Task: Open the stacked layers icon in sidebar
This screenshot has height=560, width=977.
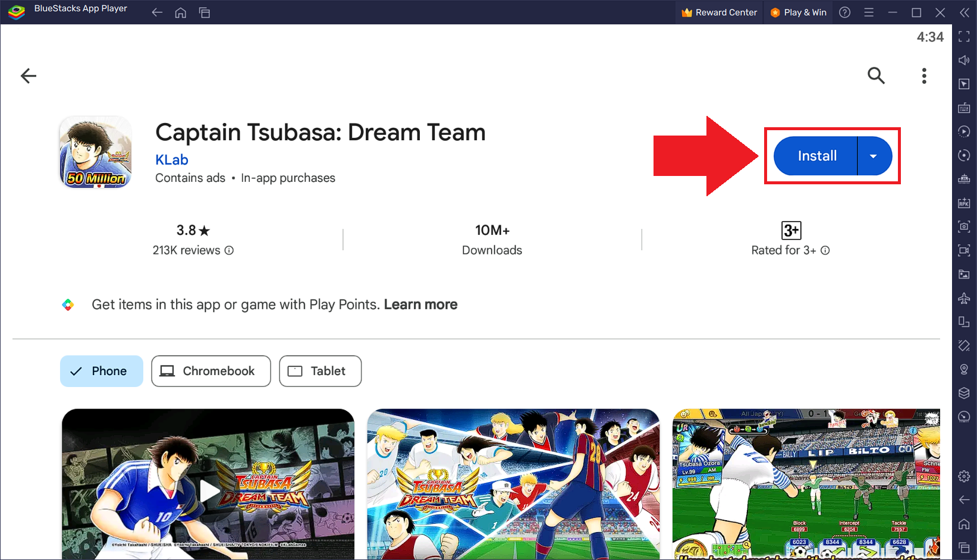Action: [965, 393]
